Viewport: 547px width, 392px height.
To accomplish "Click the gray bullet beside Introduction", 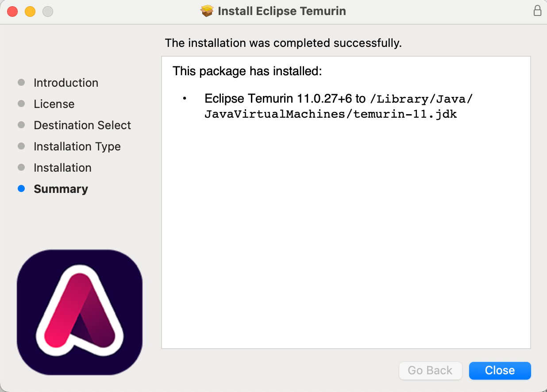I will 21,83.
